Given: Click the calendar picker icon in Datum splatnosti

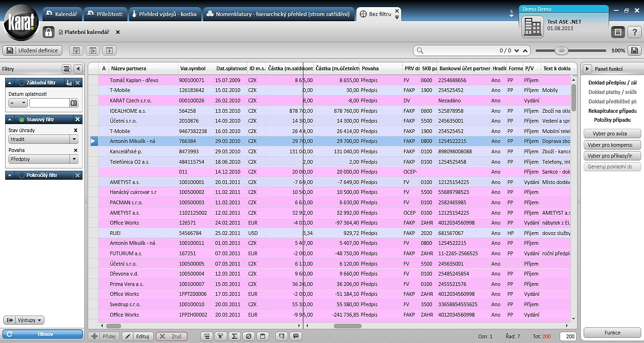Looking at the screenshot, I should 74,102.
